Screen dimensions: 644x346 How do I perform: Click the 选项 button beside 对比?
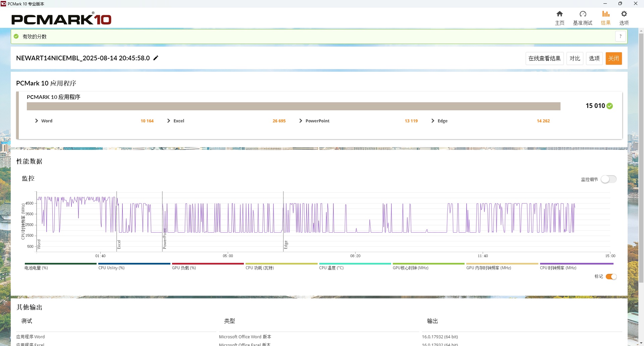coord(594,58)
